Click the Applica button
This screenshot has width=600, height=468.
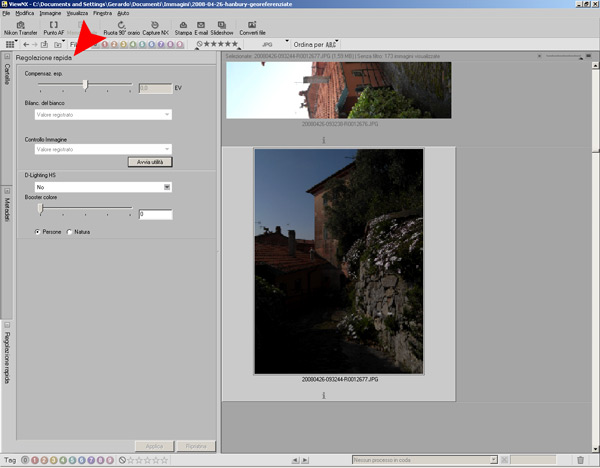click(155, 446)
